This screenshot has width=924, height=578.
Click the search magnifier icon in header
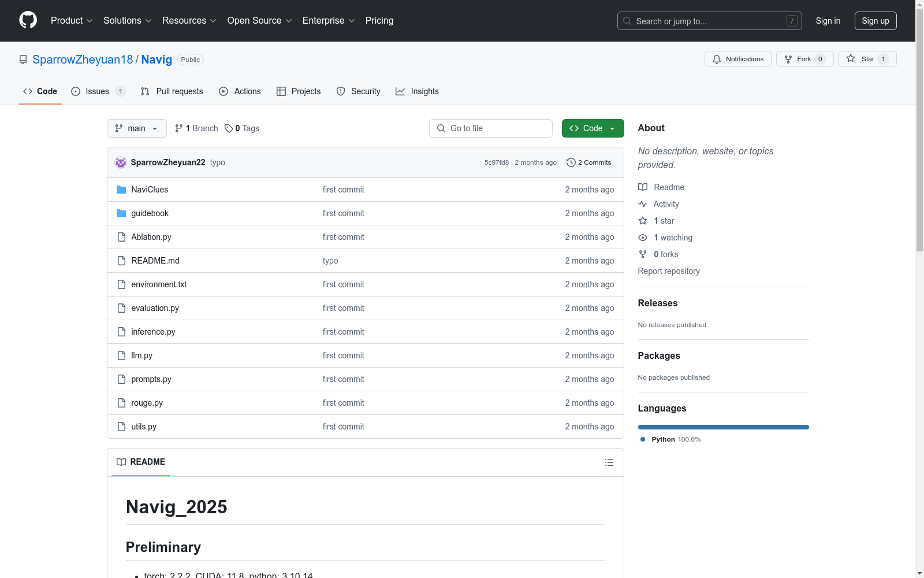click(x=627, y=21)
